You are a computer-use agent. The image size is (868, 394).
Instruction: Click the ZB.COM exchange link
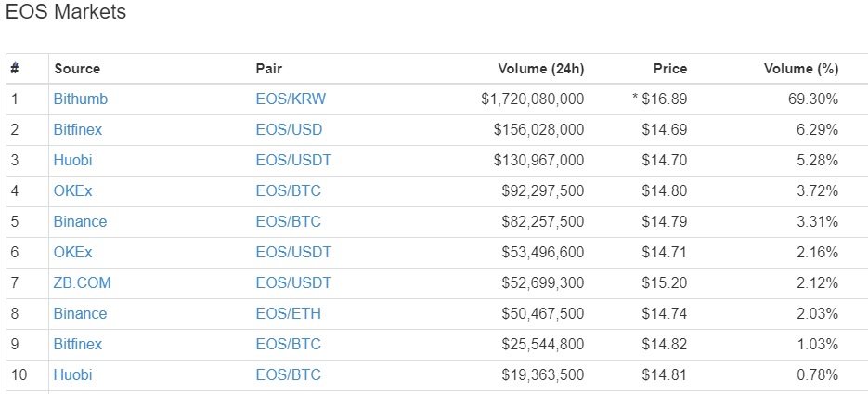(83, 283)
